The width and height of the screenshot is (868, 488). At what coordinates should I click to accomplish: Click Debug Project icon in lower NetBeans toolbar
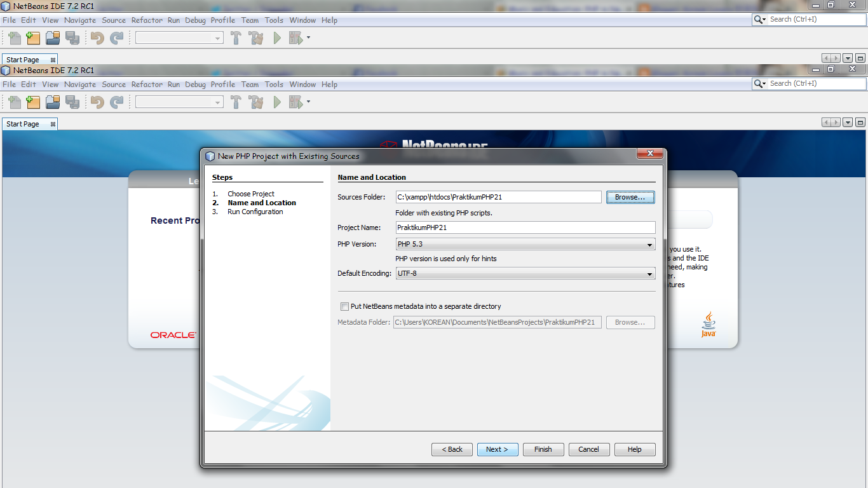coord(295,102)
